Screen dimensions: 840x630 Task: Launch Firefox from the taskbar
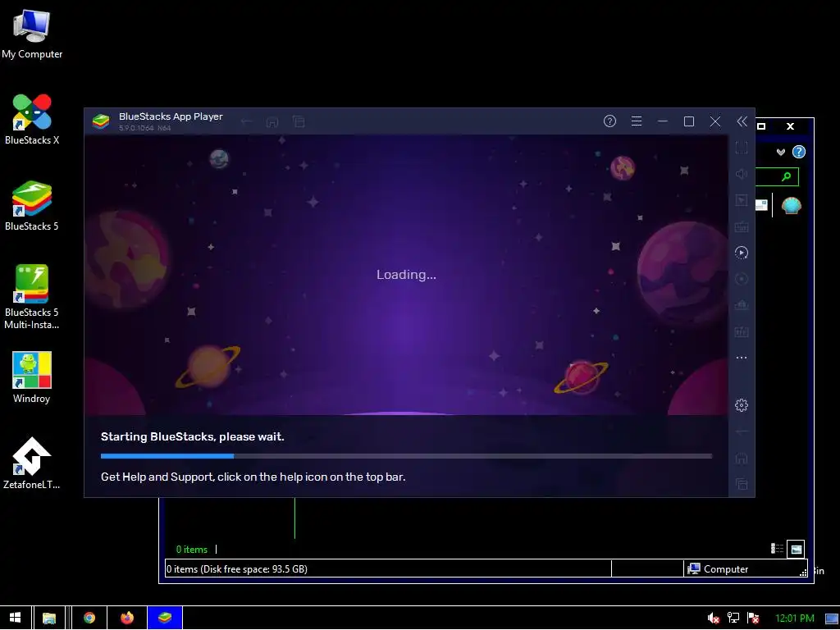(x=127, y=618)
